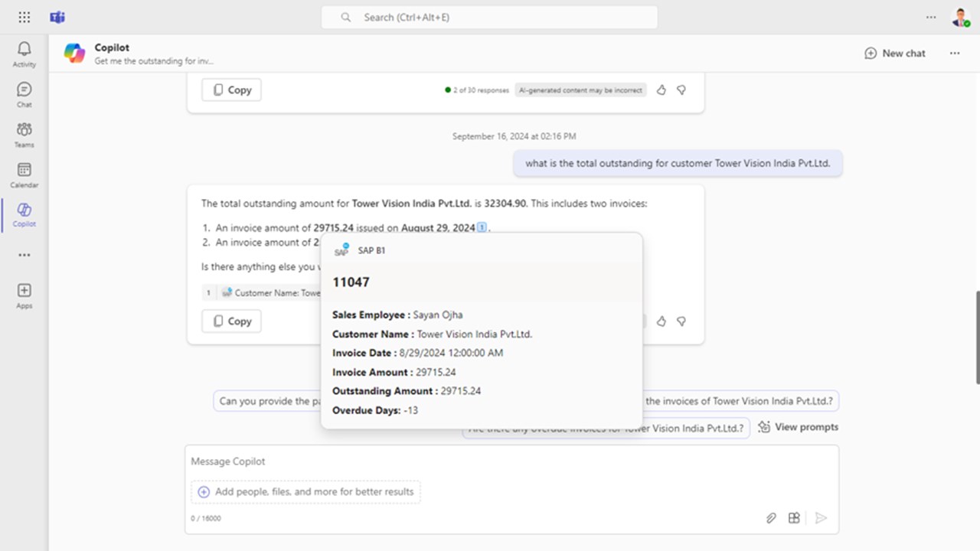Image resolution: width=980 pixels, height=551 pixels.
Task: Click '2 of 30 responses' counter
Action: (476, 90)
